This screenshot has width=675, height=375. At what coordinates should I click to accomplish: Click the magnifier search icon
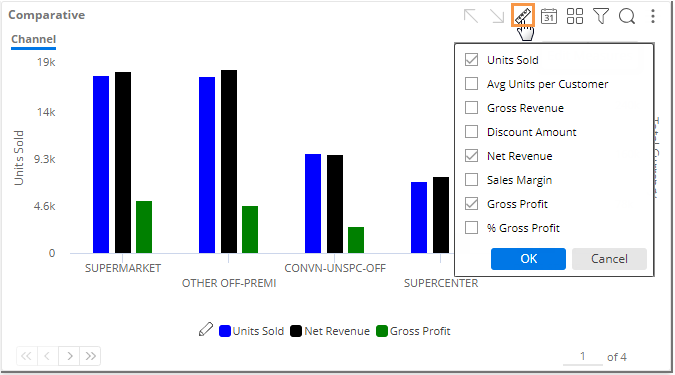tap(627, 16)
